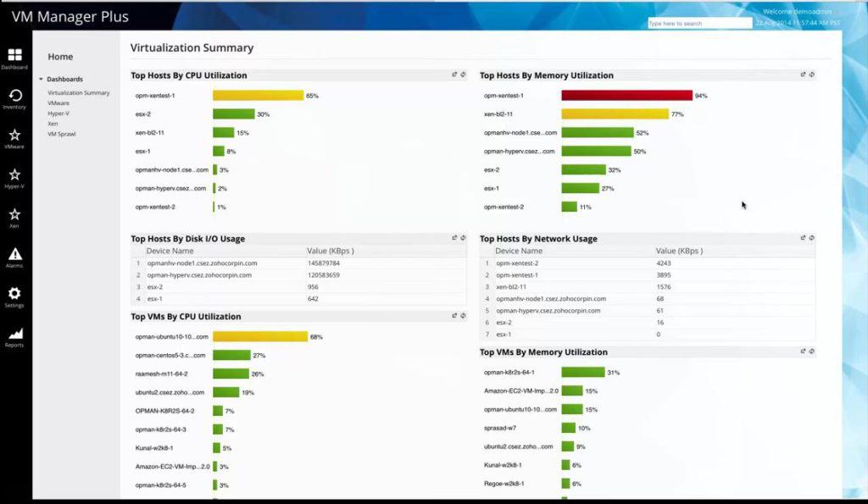
Task: Refresh the Top Hosts By Network Usage widget
Action: coord(811,238)
